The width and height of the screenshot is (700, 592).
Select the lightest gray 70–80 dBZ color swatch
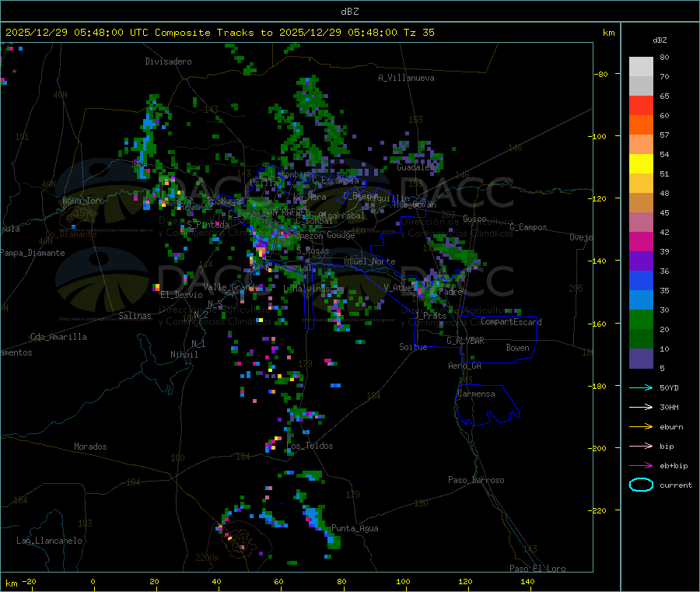point(641,67)
